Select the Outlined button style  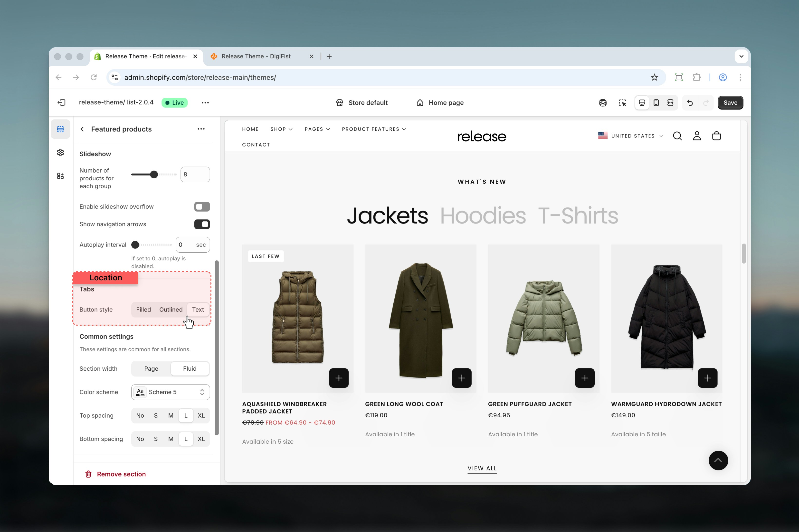171,309
